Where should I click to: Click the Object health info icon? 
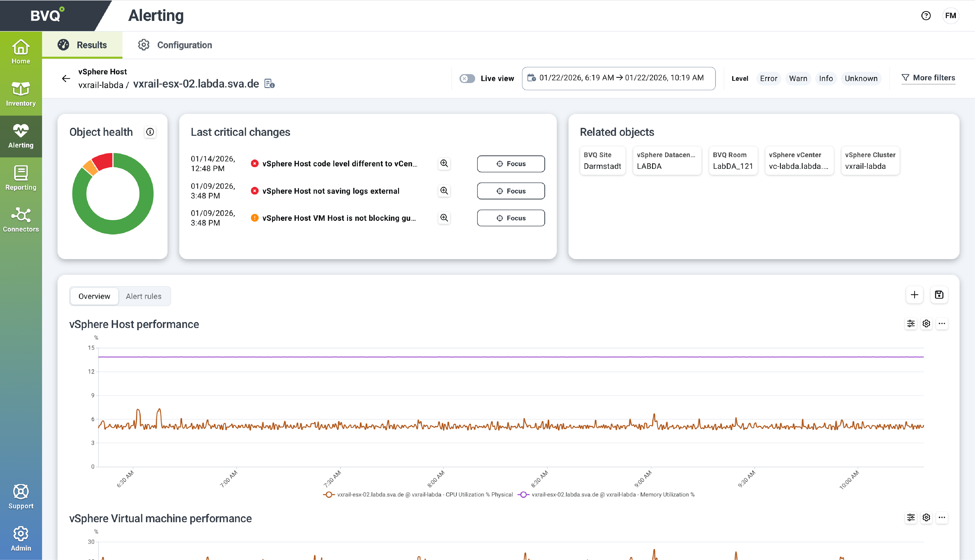(x=150, y=132)
